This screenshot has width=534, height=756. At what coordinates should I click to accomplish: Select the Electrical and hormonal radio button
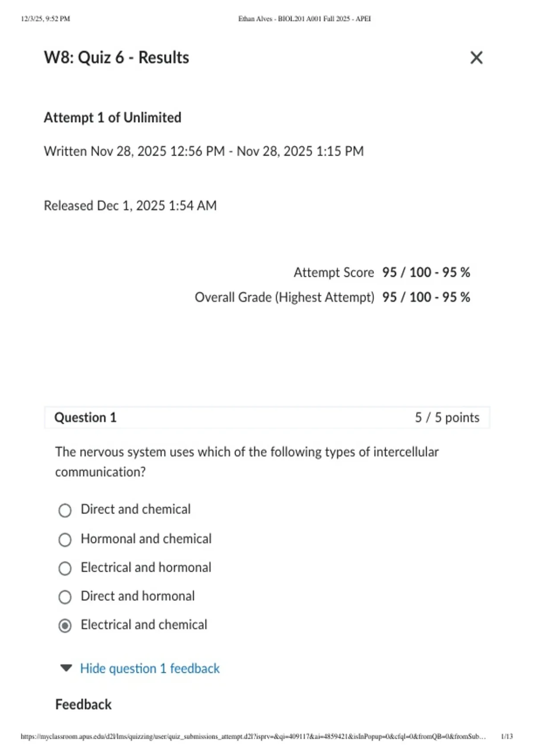point(65,568)
